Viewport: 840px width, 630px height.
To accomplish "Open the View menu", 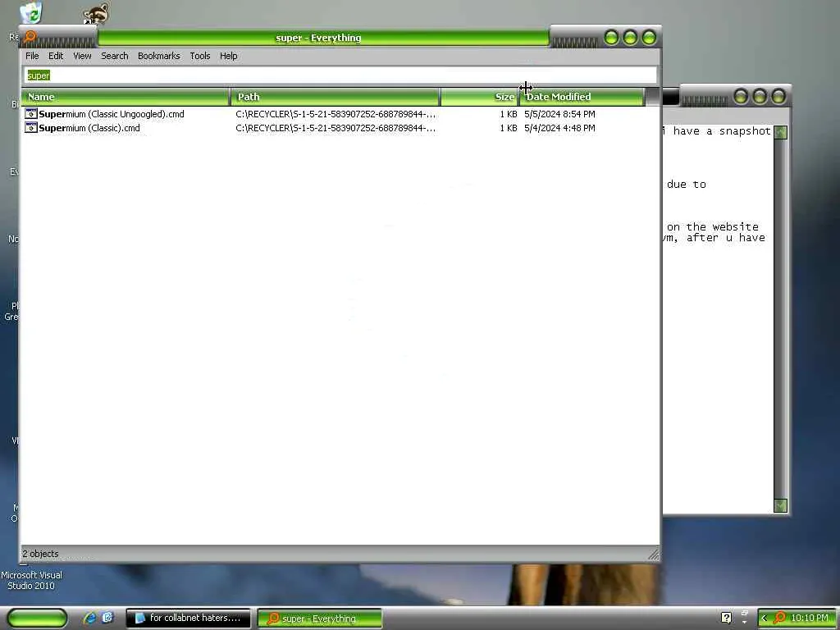I will coord(82,56).
